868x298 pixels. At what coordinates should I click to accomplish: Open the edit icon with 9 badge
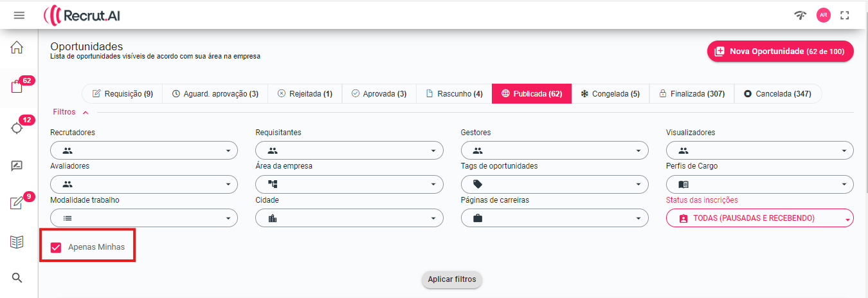pos(17,203)
